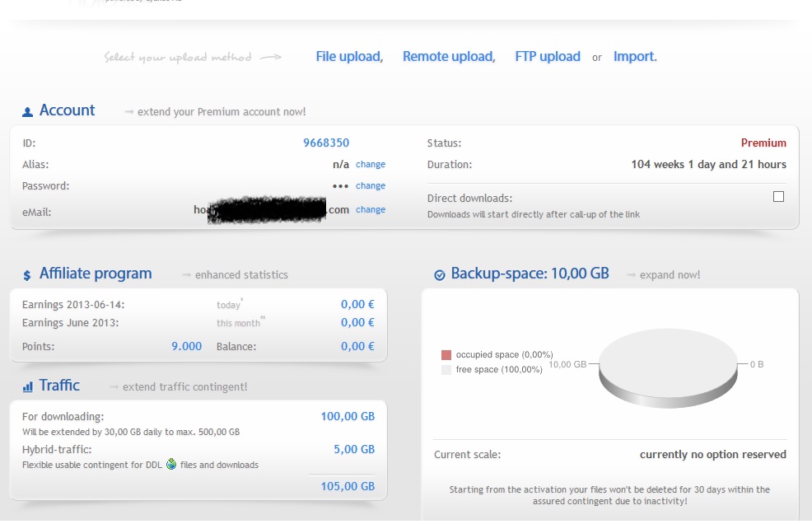The height and width of the screenshot is (524, 812).
Task: Click the Backup-space checkmark icon
Action: coord(440,274)
